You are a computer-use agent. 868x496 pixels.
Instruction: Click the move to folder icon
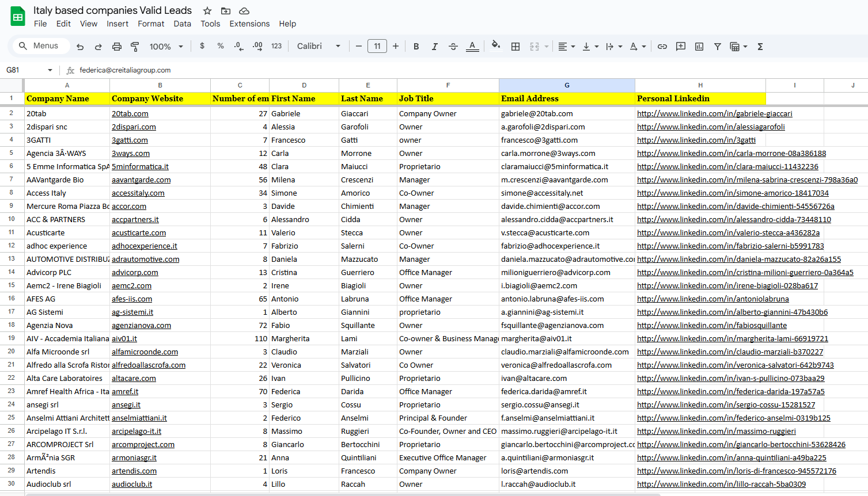[x=226, y=11]
